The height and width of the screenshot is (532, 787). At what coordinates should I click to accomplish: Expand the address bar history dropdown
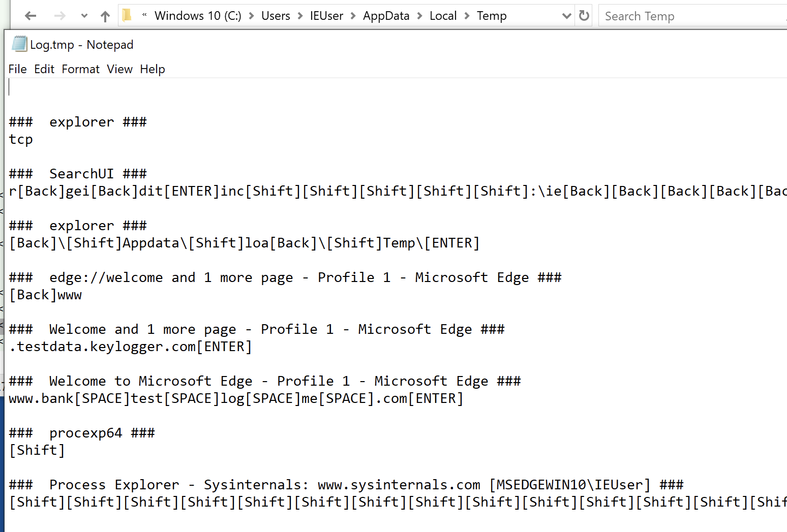[566, 16]
